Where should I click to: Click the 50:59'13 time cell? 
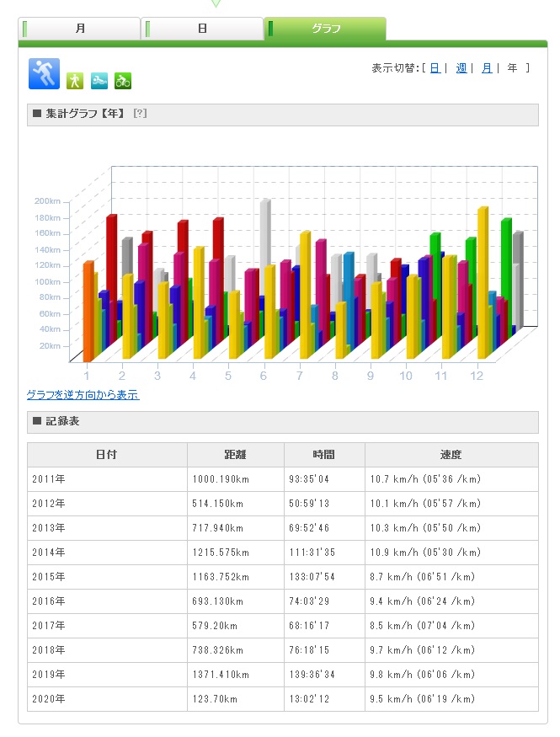[x=324, y=504]
